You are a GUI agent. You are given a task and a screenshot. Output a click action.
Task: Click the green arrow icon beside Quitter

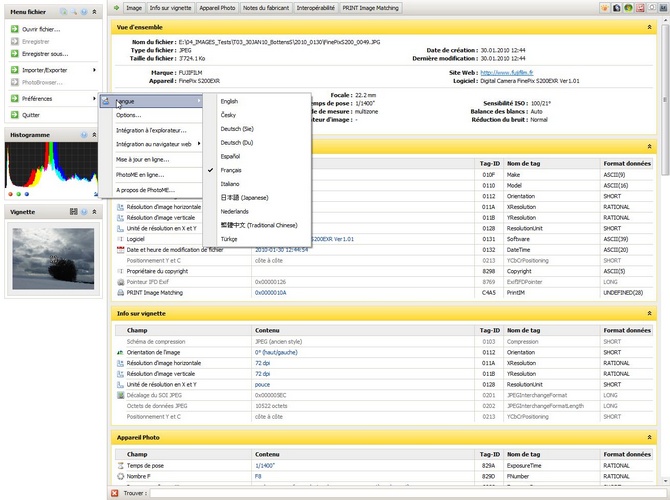pos(15,115)
